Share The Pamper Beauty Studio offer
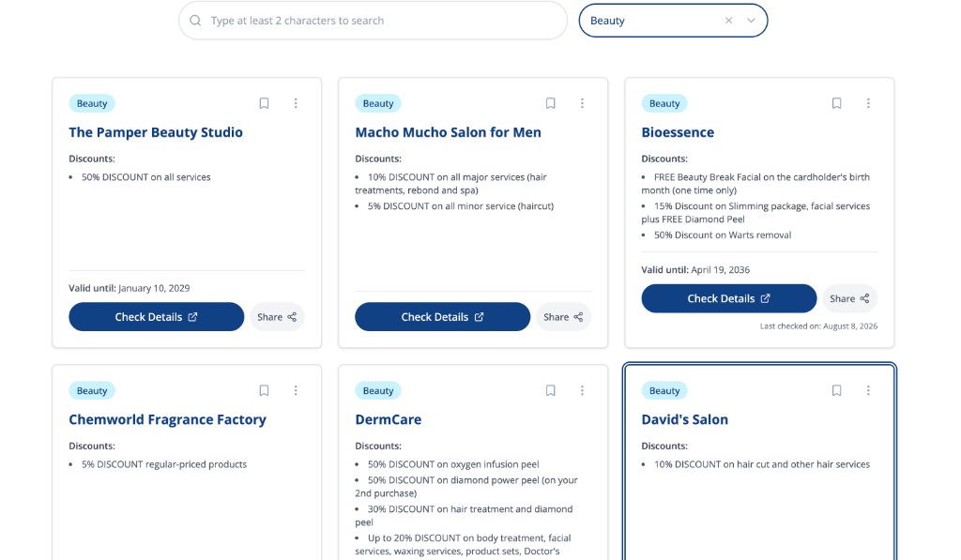Screen dimensions: 961x560 277,317
